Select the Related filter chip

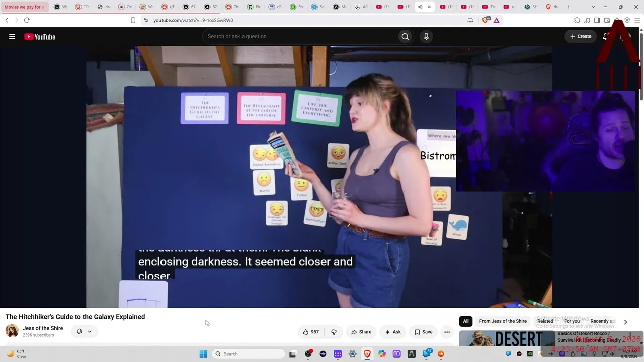pyautogui.click(x=545, y=321)
